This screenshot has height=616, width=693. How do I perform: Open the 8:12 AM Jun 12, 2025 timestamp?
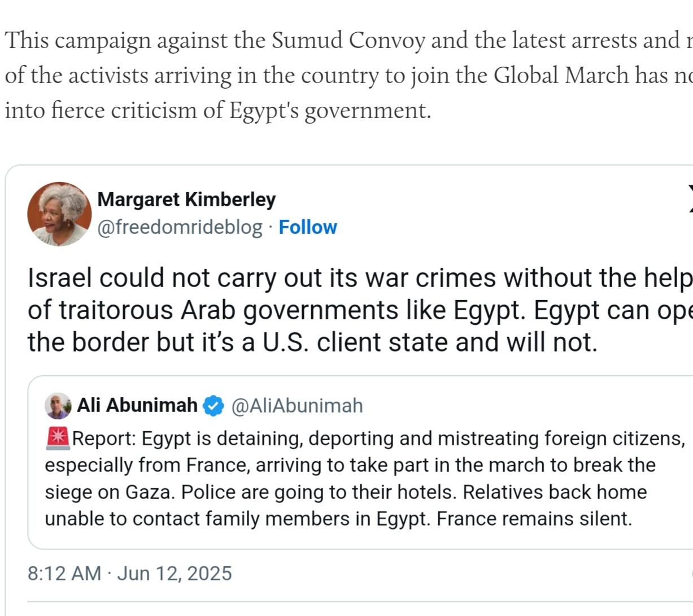[130, 573]
